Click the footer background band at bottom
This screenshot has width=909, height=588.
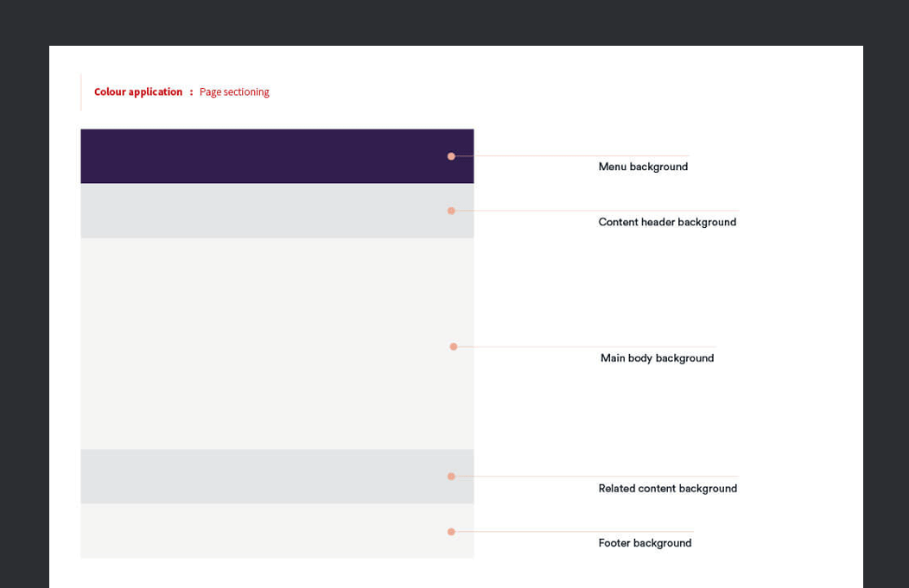point(259,531)
